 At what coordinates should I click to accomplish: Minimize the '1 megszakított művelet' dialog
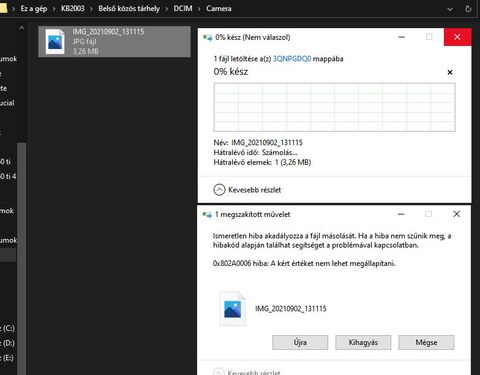(401, 214)
